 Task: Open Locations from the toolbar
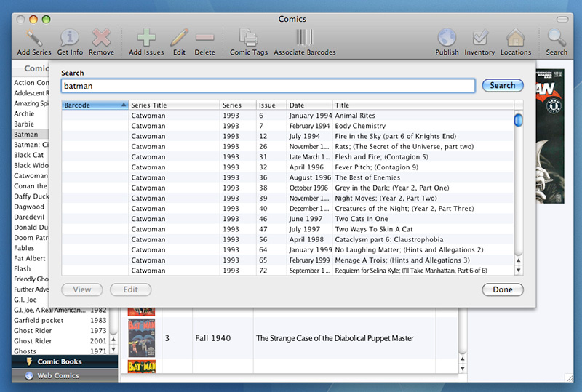[515, 38]
